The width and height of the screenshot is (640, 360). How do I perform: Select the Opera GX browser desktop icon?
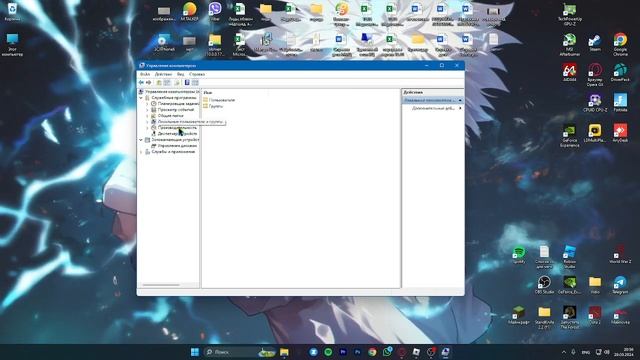tap(595, 75)
